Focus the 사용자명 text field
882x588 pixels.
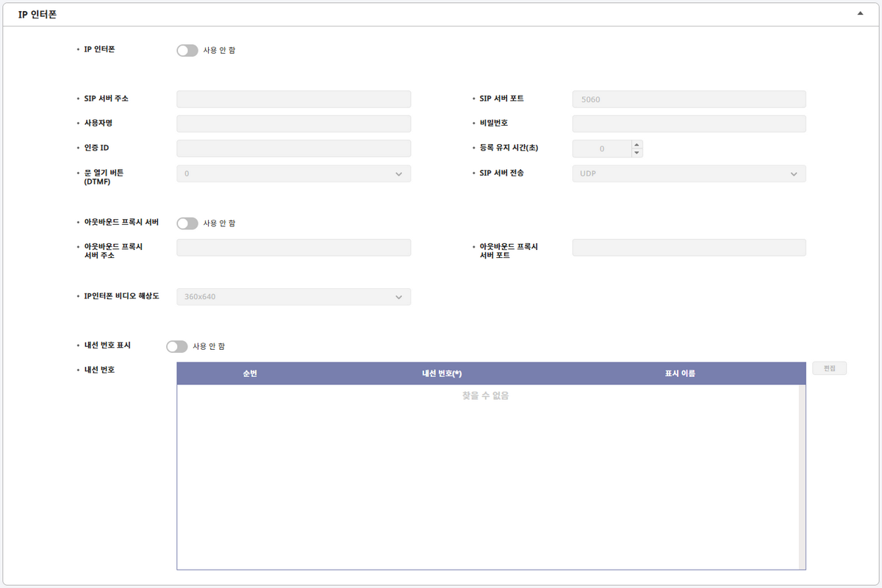293,123
